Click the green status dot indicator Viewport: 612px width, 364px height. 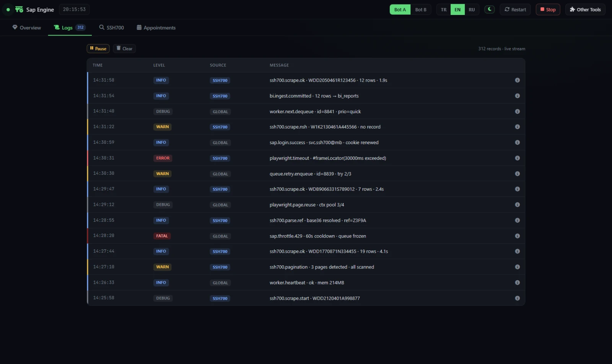8,10
